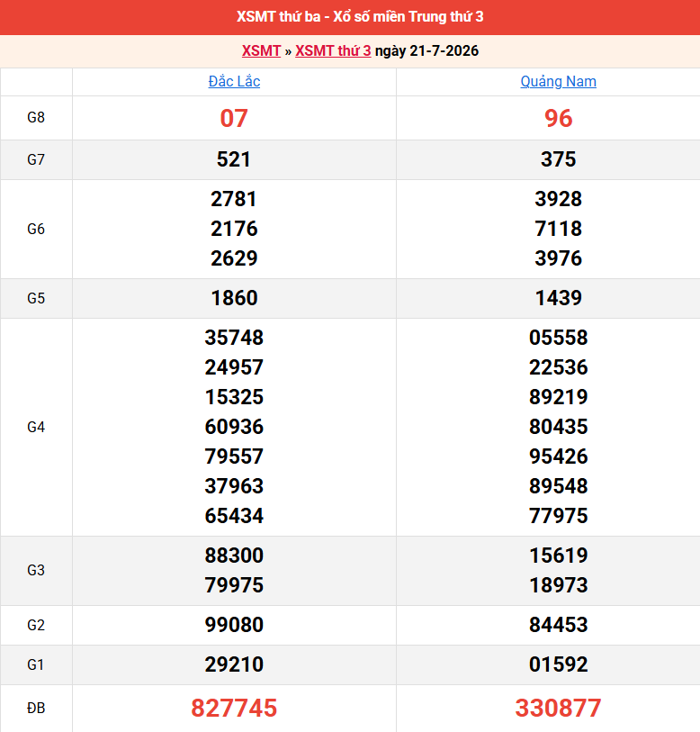The height and width of the screenshot is (732, 700).
Task: Click G3 number 79975
Action: coord(234,585)
